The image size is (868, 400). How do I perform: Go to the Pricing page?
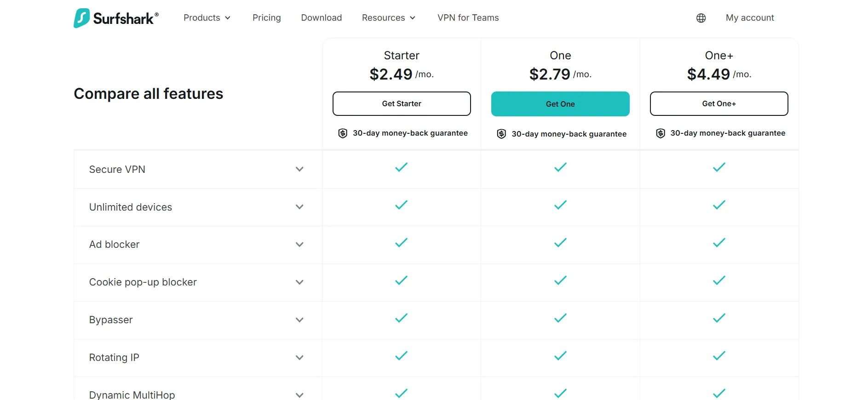point(267,17)
